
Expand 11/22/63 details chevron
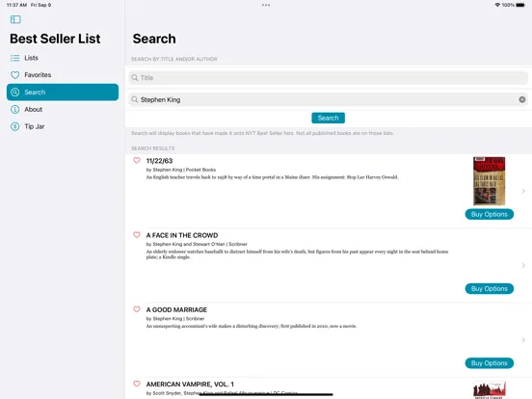click(523, 191)
